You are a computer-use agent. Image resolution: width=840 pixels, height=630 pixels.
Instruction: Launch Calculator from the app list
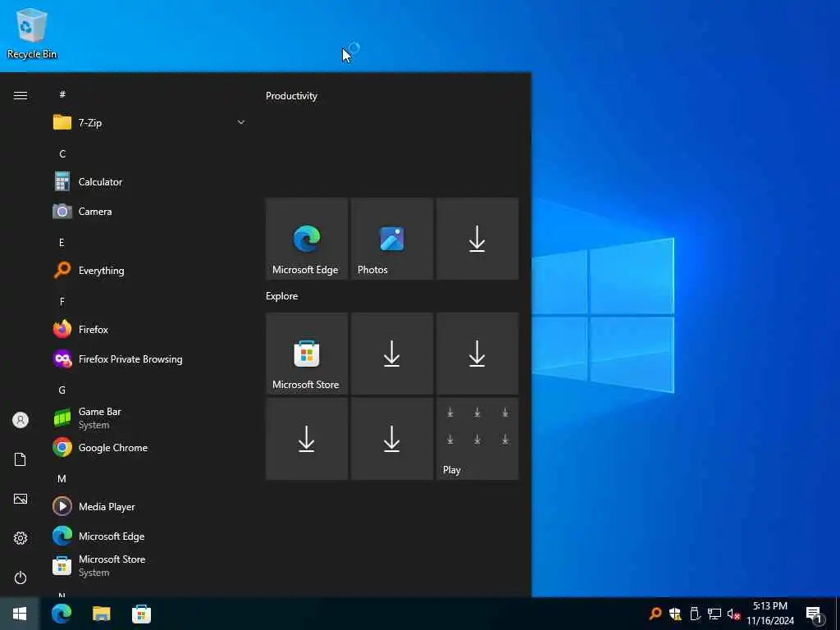click(148, 181)
